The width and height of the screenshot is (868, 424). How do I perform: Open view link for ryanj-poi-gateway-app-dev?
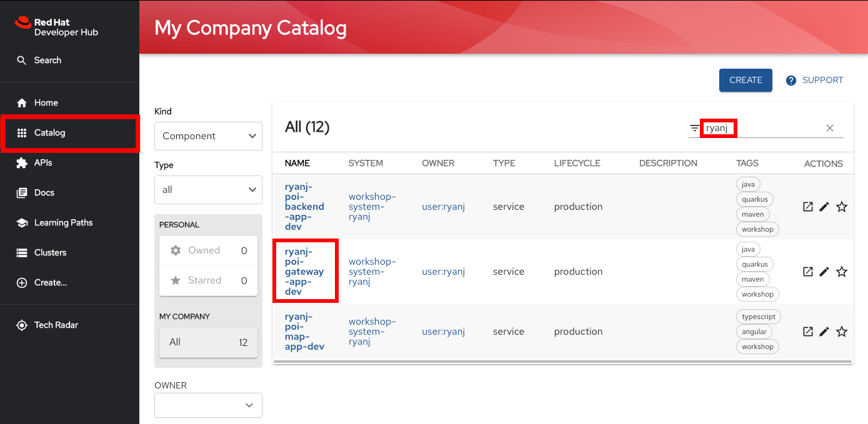(808, 272)
